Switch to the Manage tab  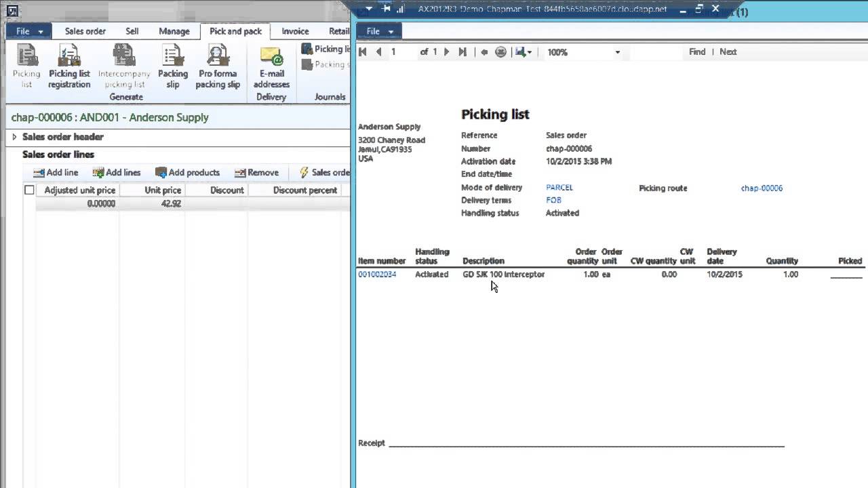174,31
